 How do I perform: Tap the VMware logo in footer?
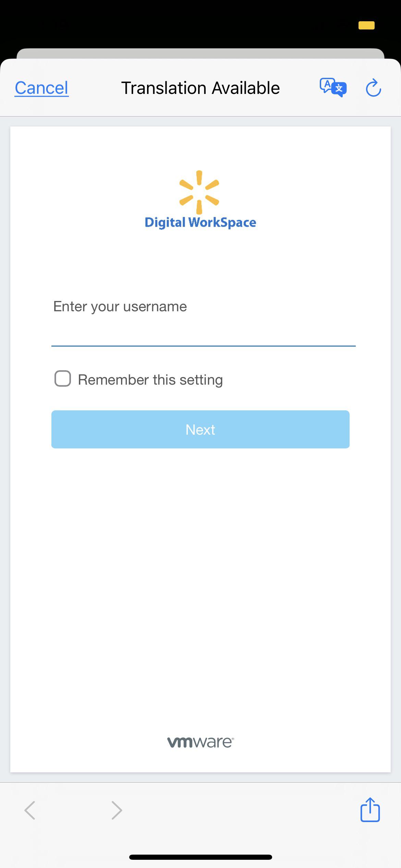click(200, 742)
